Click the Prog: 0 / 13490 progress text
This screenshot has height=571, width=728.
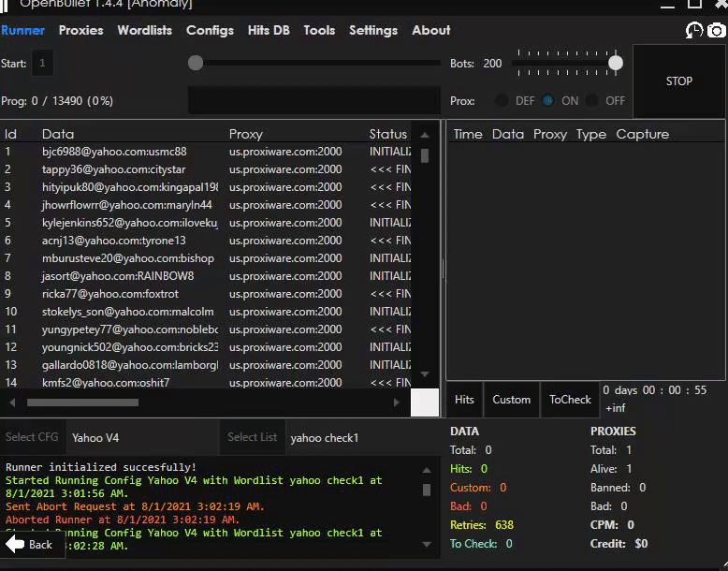(57, 101)
